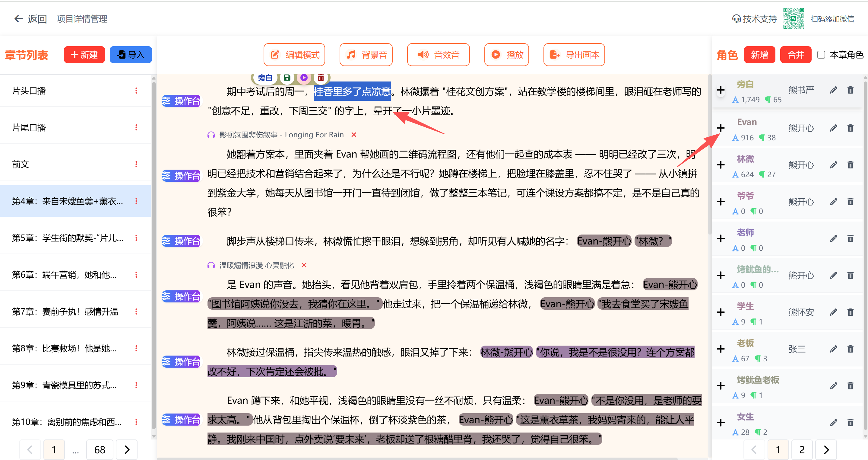Scan the WeChat QR code image
Image resolution: width=868 pixels, height=460 pixels.
coord(793,18)
